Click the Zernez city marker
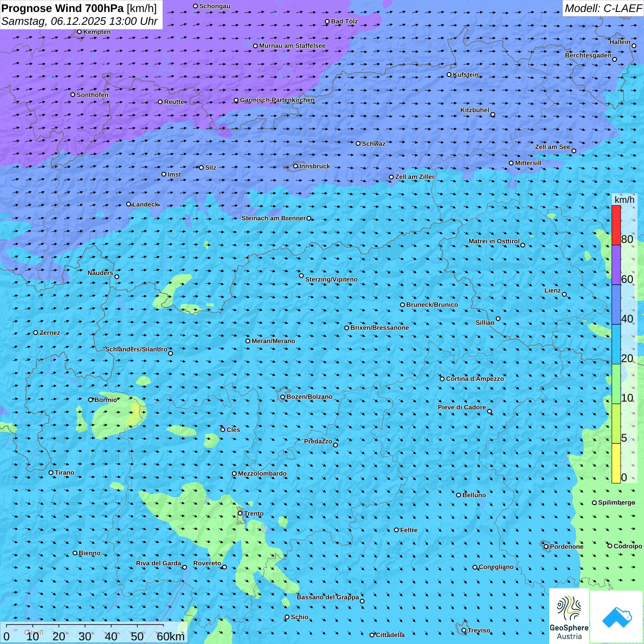This screenshot has height=644, width=644. click(x=36, y=333)
